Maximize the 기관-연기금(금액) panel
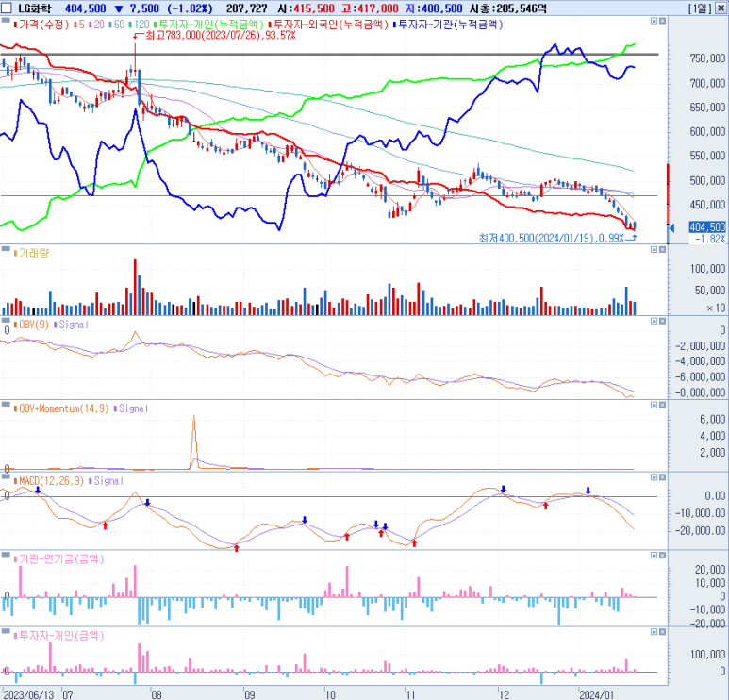 (x=654, y=556)
